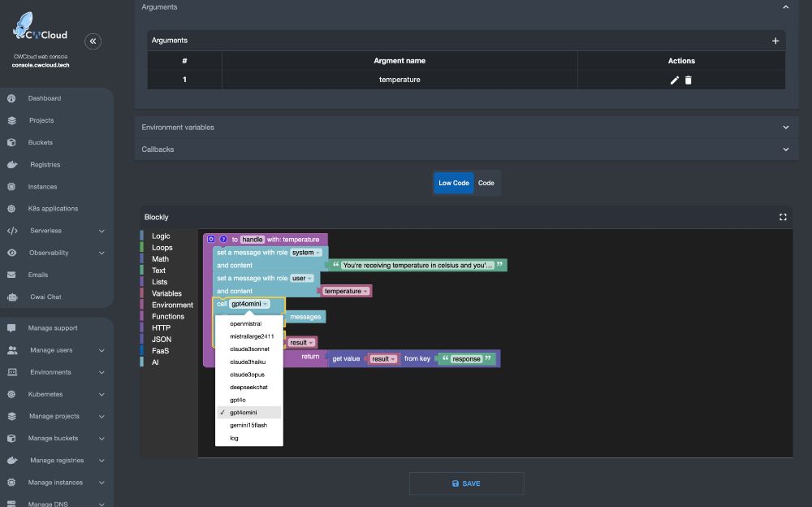This screenshot has width=812, height=507.
Task: Select claude3opus from model list
Action: 249,375
